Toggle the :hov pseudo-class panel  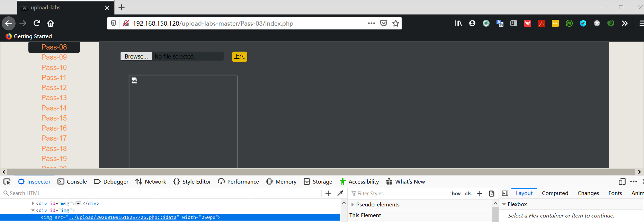[455, 194]
